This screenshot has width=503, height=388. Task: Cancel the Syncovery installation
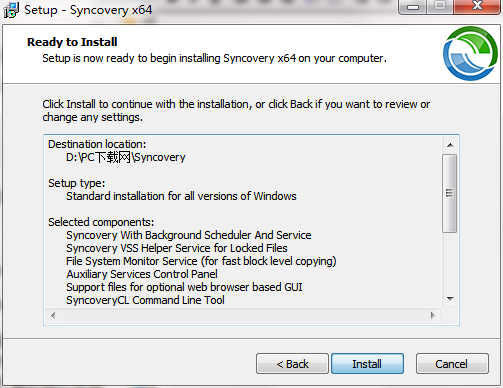(x=452, y=364)
